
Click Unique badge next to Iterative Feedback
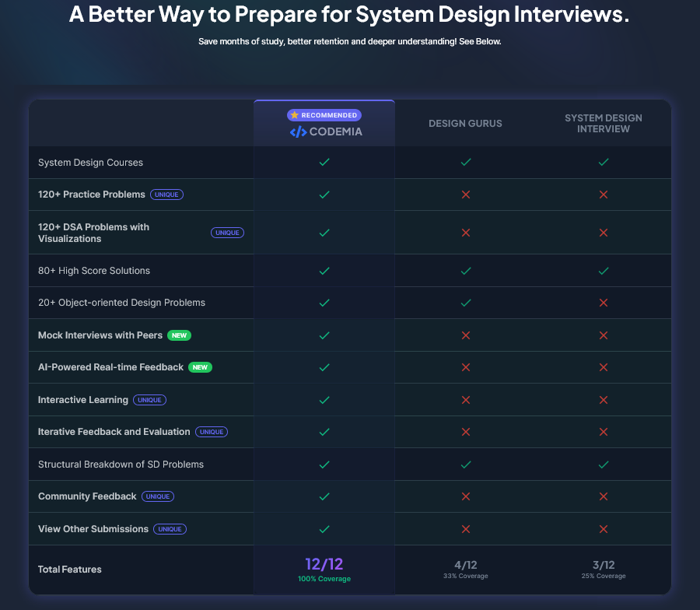tap(212, 432)
